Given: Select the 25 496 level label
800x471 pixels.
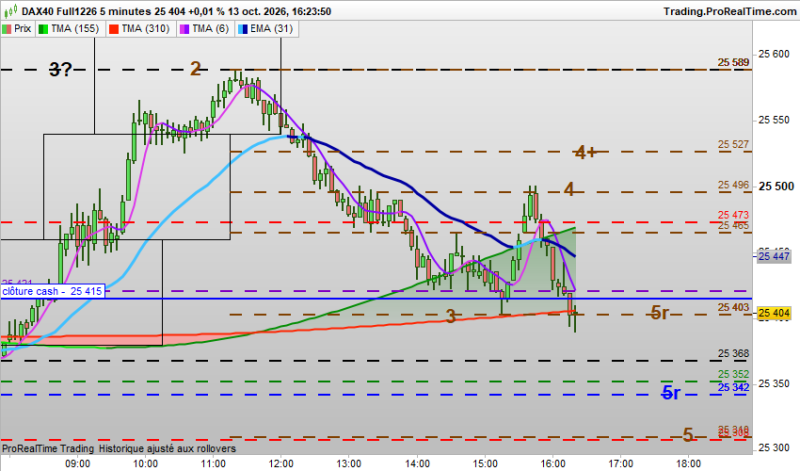Looking at the screenshot, I should point(733,185).
